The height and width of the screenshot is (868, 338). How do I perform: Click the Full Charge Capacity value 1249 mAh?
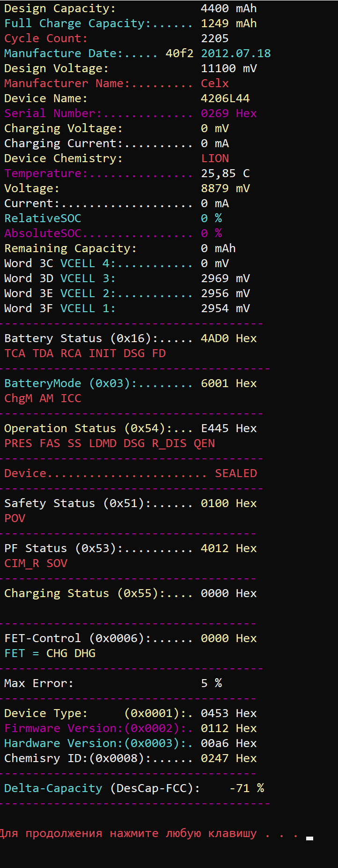228,23
